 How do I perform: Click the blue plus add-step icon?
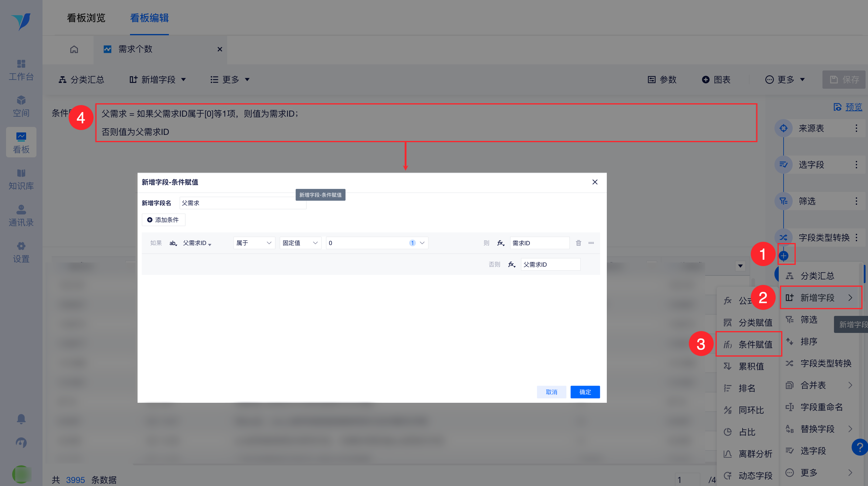tap(784, 256)
